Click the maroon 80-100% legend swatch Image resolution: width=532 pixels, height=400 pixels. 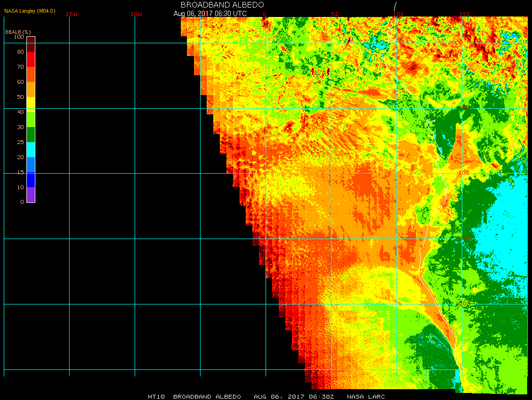coord(31,44)
